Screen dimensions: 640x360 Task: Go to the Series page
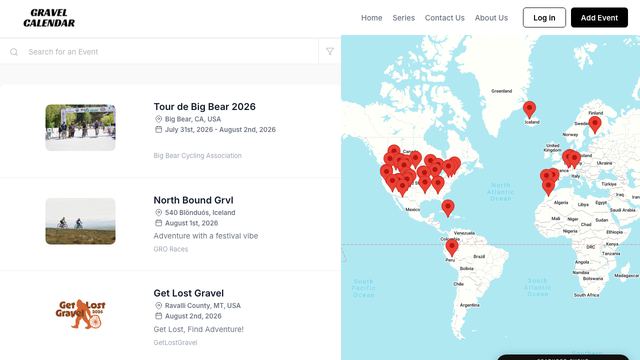403,18
